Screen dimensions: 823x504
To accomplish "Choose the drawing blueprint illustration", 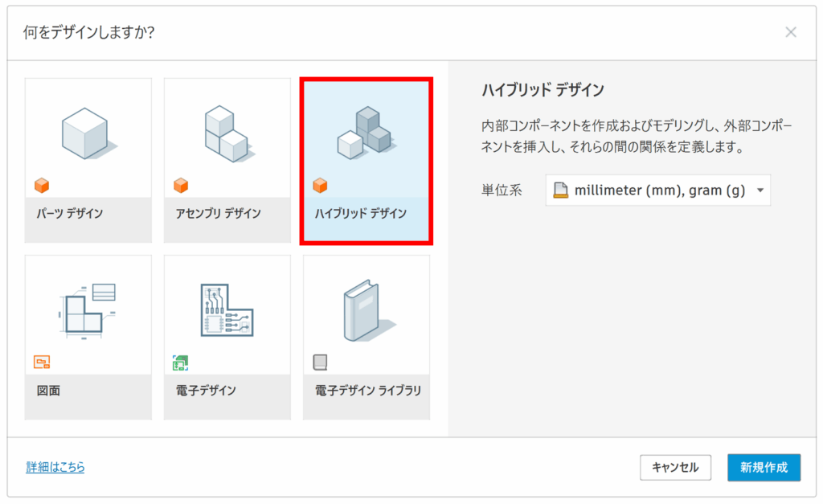I will 87,310.
